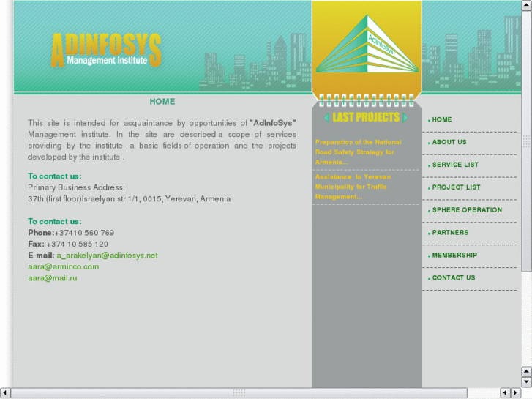Viewport: 532px width, 399px height.
Task: Open National Road Safety Strategy project link
Action: (359, 152)
